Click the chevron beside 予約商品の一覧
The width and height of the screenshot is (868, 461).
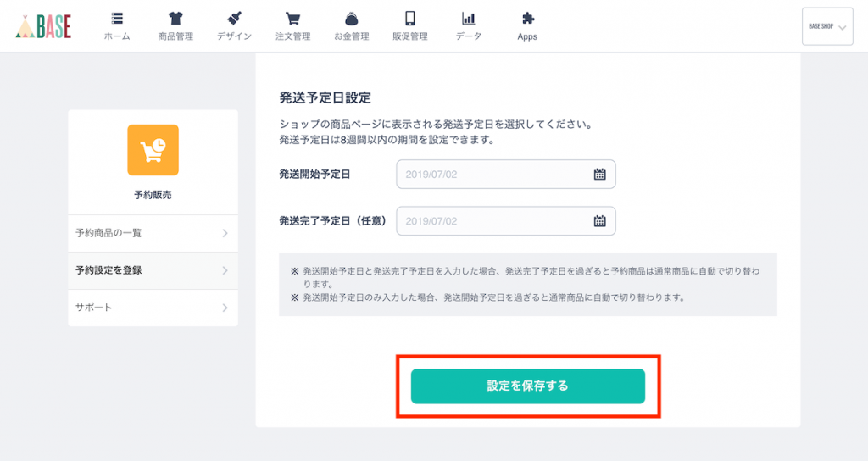(x=225, y=233)
